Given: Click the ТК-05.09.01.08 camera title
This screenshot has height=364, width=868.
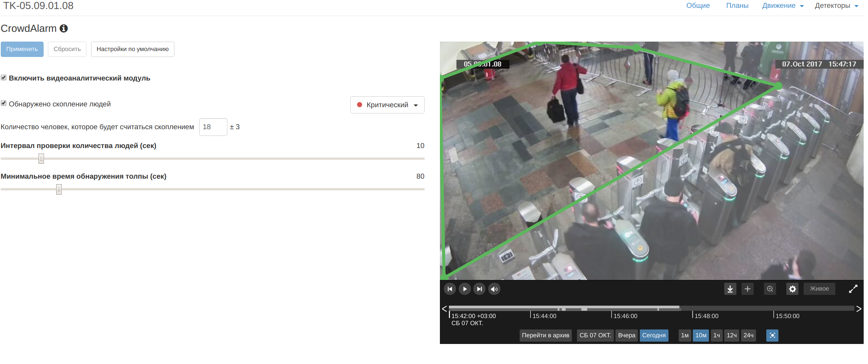Looking at the screenshot, I should tap(38, 6).
